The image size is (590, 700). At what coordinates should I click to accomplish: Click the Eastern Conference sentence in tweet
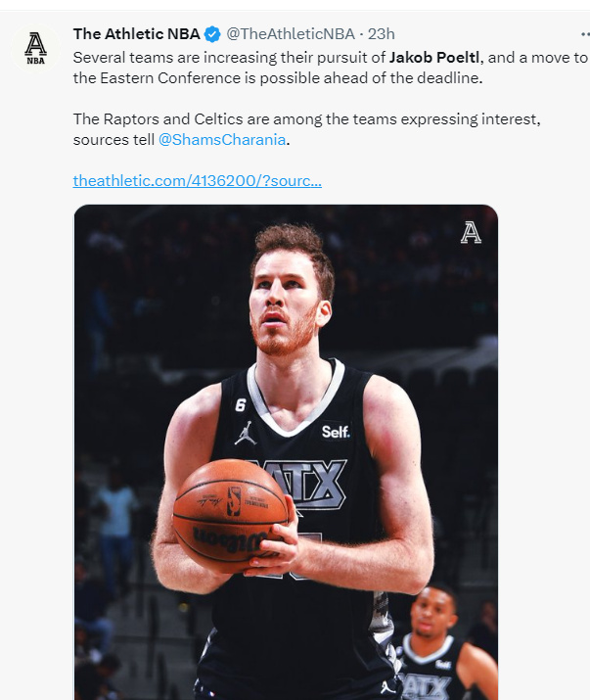331,68
